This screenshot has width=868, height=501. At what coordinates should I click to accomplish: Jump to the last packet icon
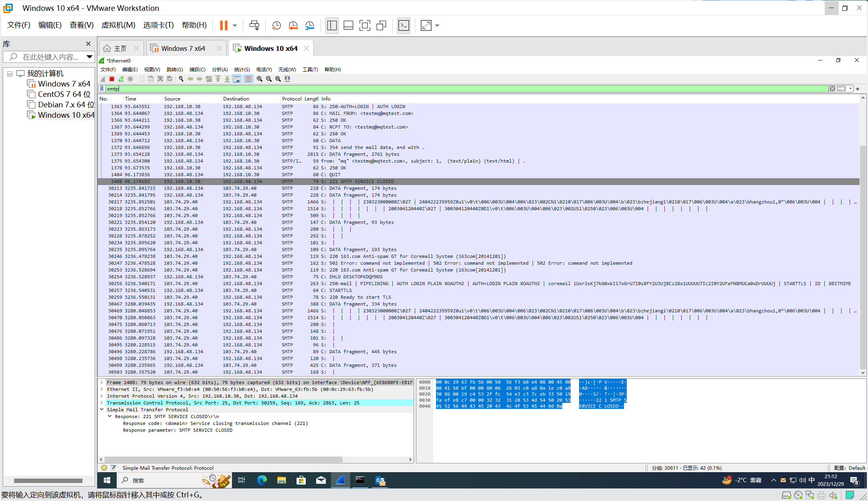227,79
